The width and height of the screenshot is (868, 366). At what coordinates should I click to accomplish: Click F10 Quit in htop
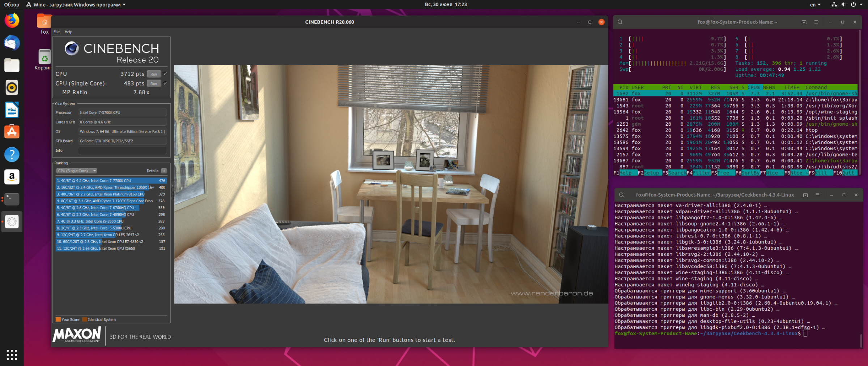point(845,173)
